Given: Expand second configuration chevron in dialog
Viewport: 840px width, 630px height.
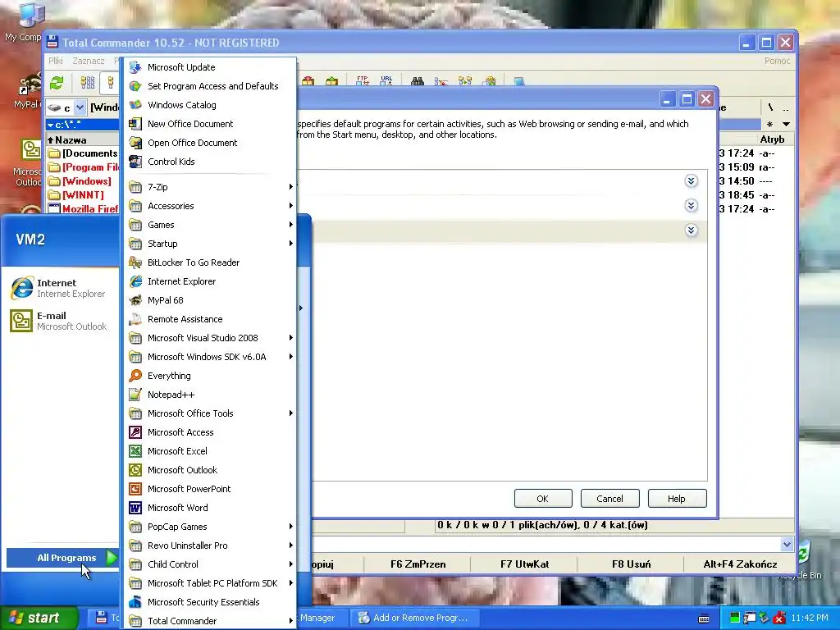Looking at the screenshot, I should point(691,206).
